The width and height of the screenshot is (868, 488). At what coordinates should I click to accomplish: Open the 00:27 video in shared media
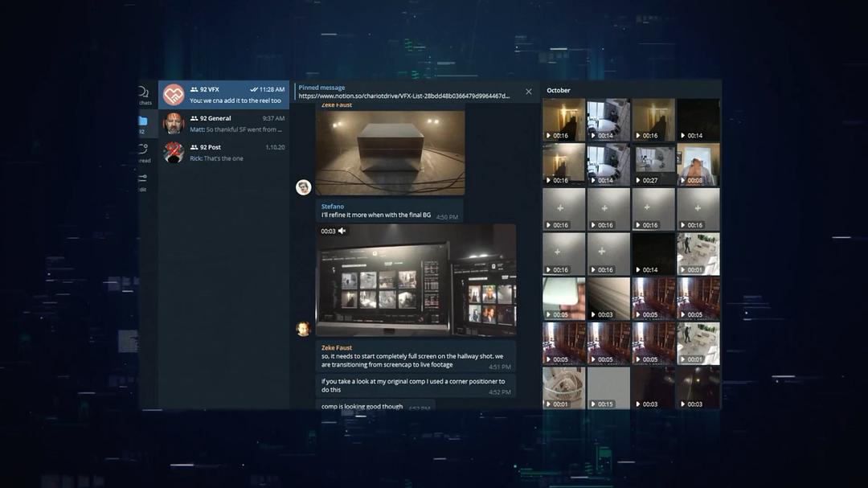pyautogui.click(x=653, y=165)
